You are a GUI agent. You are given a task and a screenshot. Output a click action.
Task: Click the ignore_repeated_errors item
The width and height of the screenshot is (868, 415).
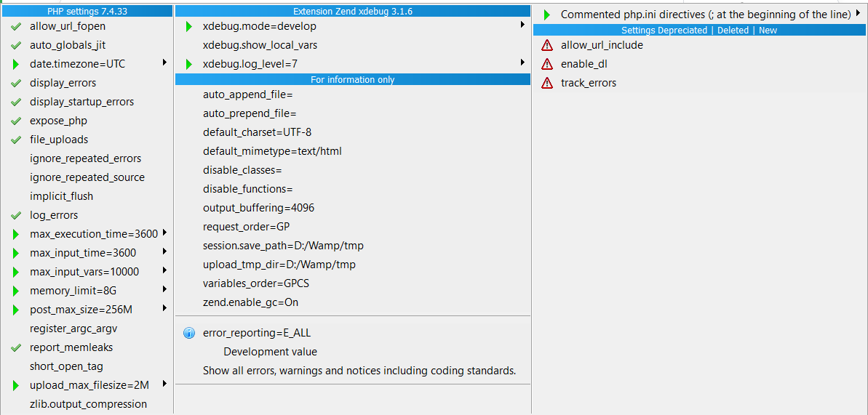pos(86,158)
